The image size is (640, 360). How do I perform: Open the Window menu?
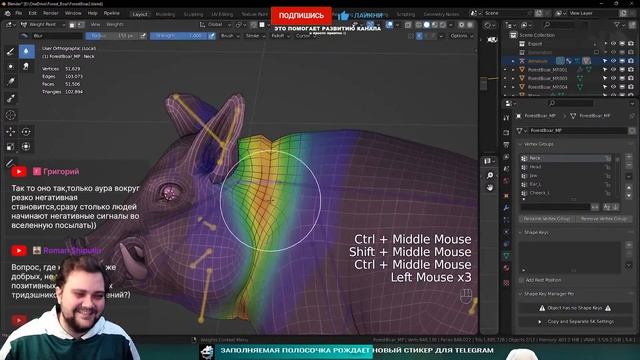click(73, 13)
